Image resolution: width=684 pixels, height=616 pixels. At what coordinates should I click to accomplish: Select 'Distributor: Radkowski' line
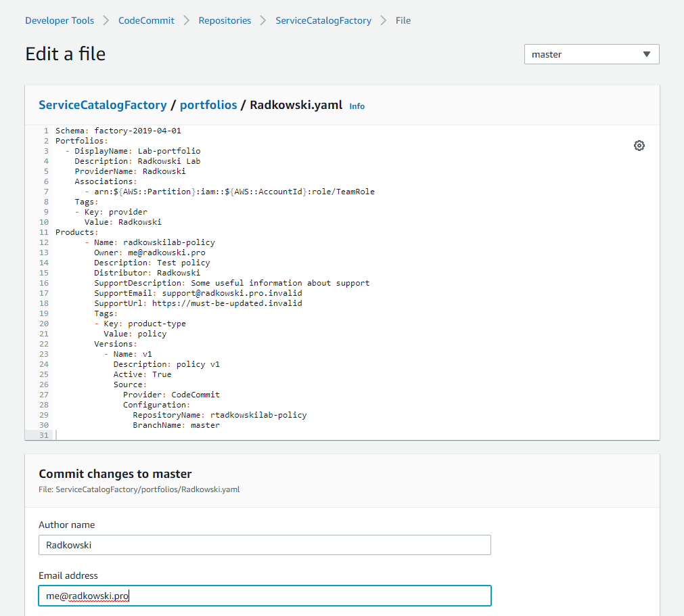[x=147, y=273]
